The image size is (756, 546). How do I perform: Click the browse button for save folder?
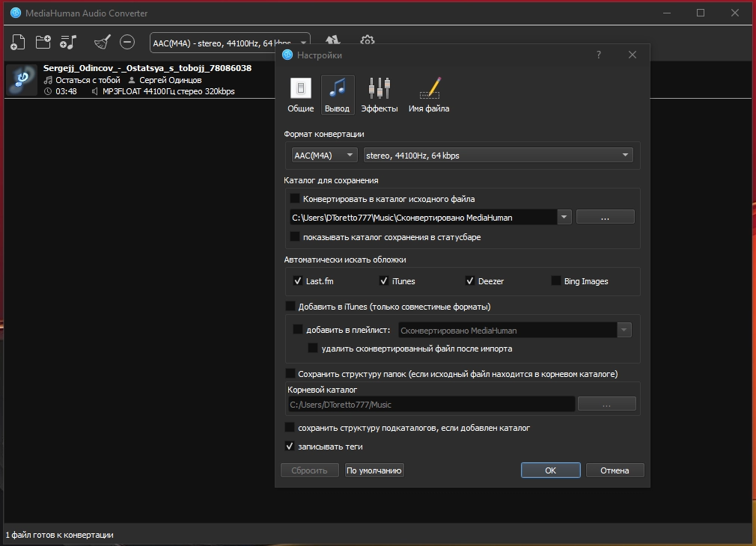pyautogui.click(x=605, y=218)
